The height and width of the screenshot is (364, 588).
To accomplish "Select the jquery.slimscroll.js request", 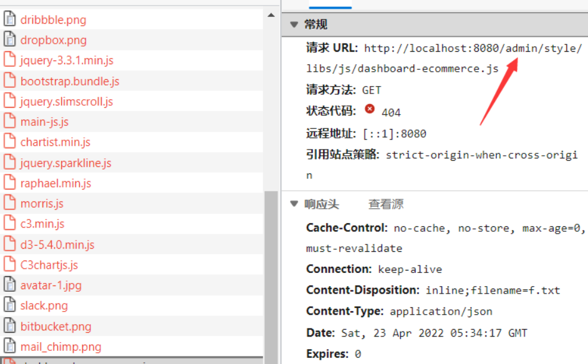I will coord(67,102).
